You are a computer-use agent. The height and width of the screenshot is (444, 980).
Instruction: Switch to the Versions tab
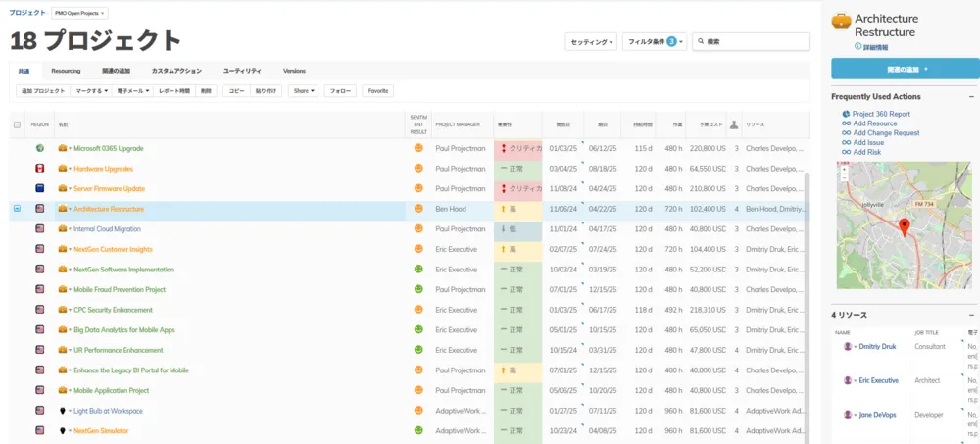(x=294, y=71)
